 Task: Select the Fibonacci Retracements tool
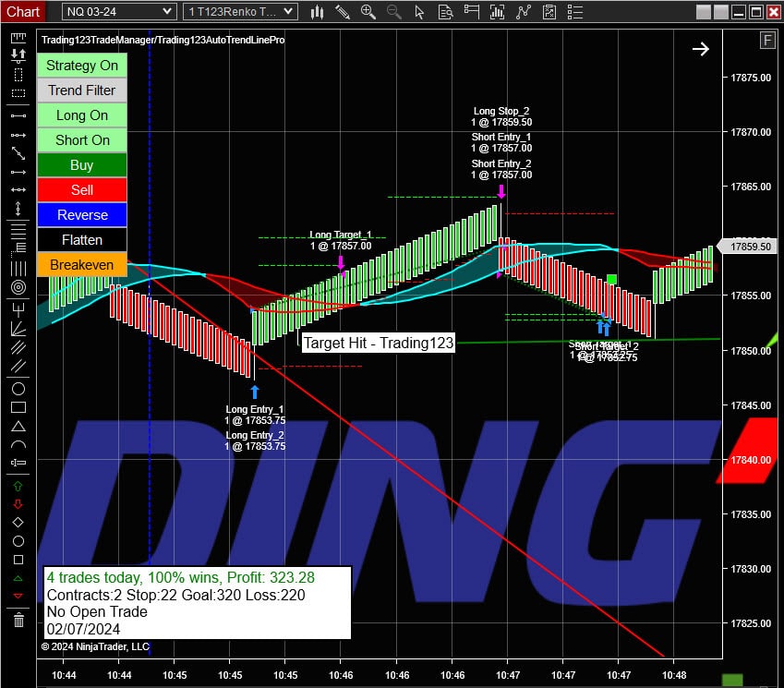click(x=18, y=230)
